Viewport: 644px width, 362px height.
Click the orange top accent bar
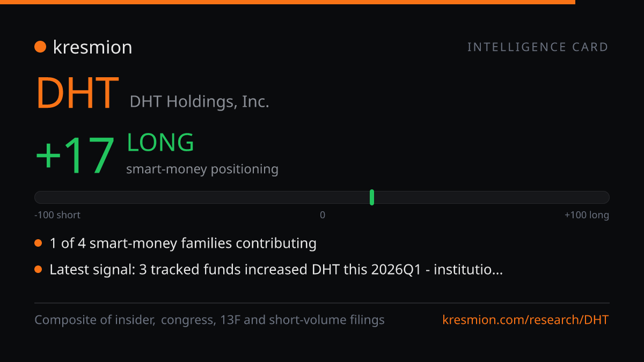pos(288,2)
